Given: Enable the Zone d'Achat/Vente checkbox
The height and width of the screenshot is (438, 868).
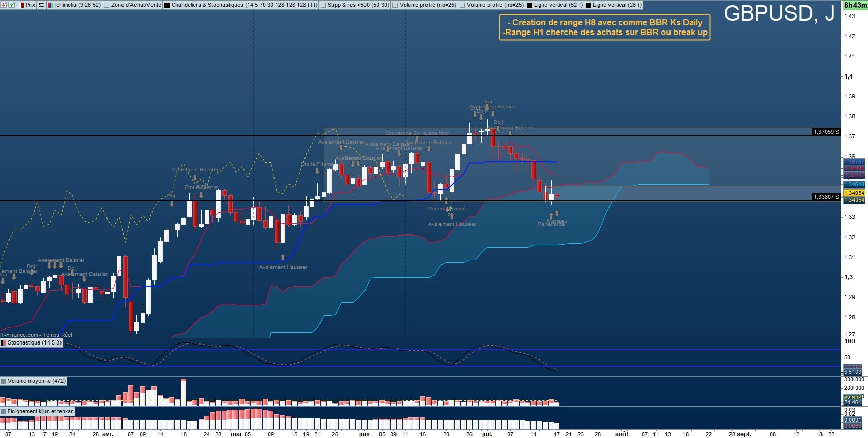Looking at the screenshot, I should [x=106, y=5].
